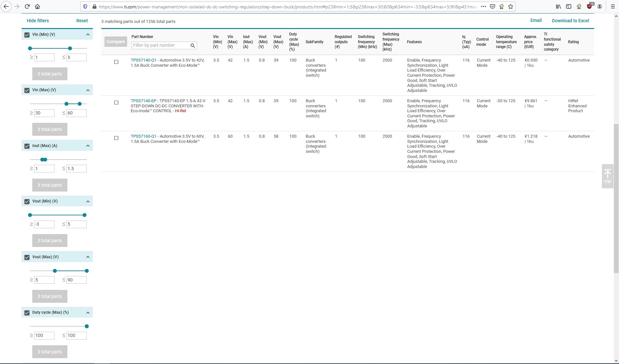Uncheck the Iout (Max) filter checkbox

[27, 146]
